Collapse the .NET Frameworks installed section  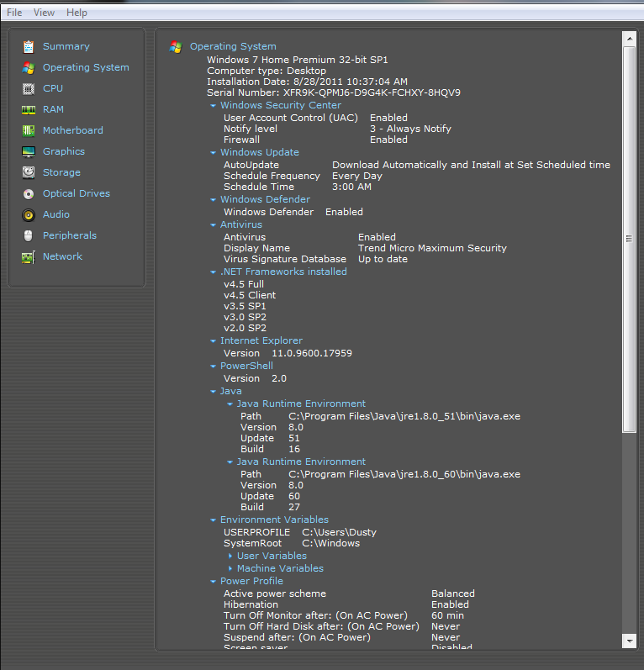pos(213,272)
